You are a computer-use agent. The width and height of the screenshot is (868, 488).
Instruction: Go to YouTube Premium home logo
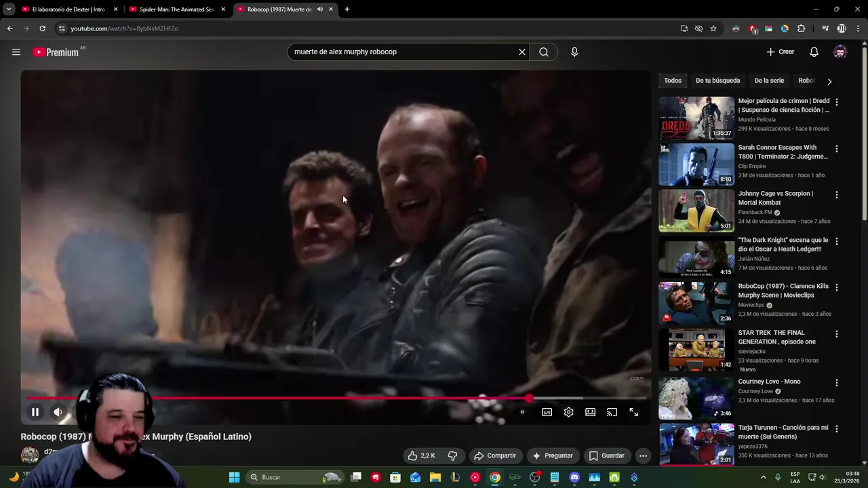[x=56, y=52]
